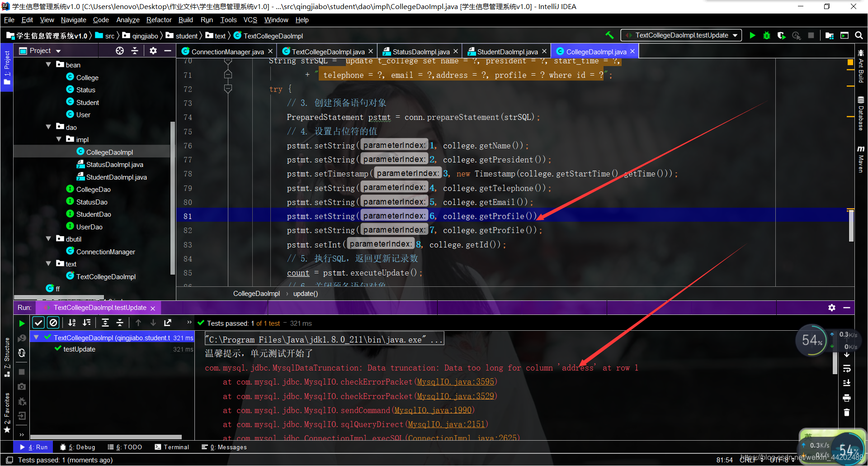Collapse TextCollegeDaoImpl test result node
This screenshot has height=466, width=868.
click(36, 338)
